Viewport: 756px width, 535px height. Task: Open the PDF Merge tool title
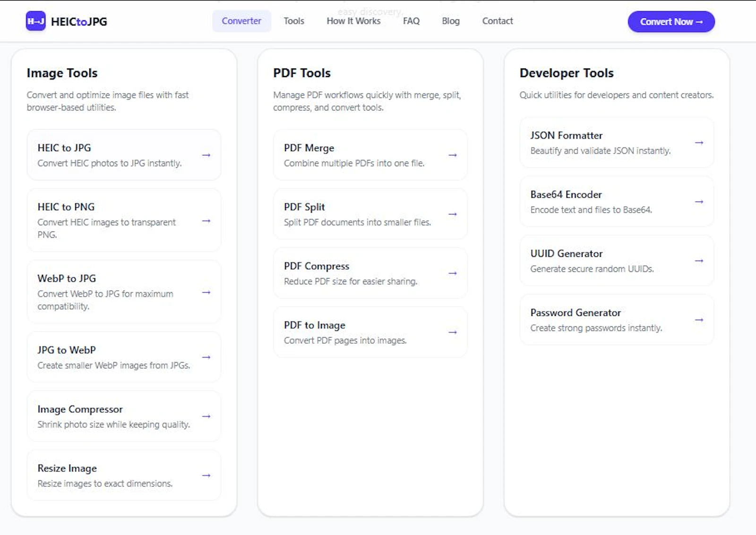point(309,148)
